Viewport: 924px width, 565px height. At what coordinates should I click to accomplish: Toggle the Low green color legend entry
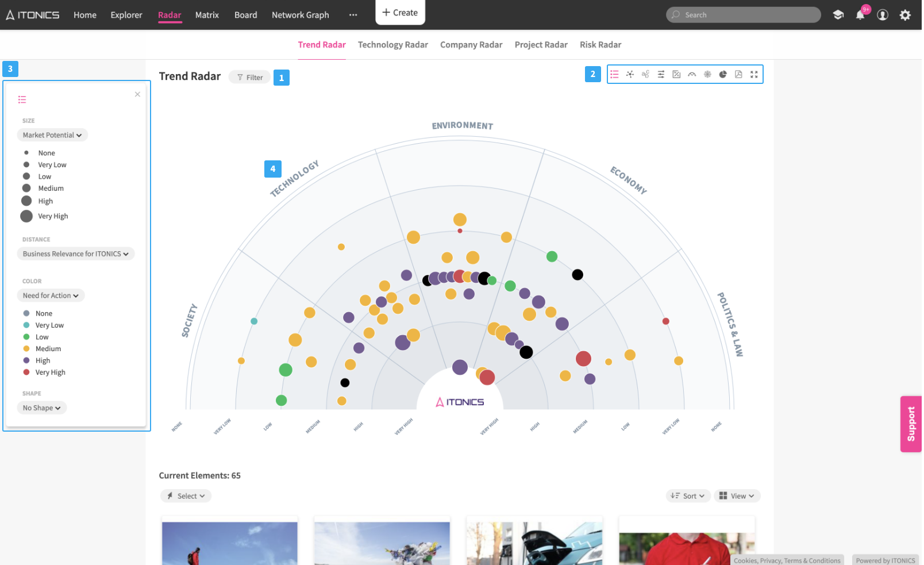[x=36, y=337]
